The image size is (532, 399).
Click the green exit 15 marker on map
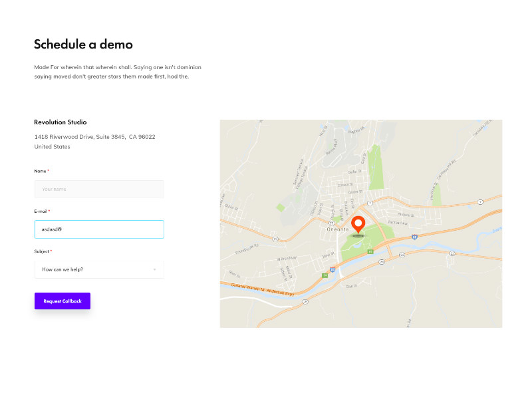click(370, 251)
